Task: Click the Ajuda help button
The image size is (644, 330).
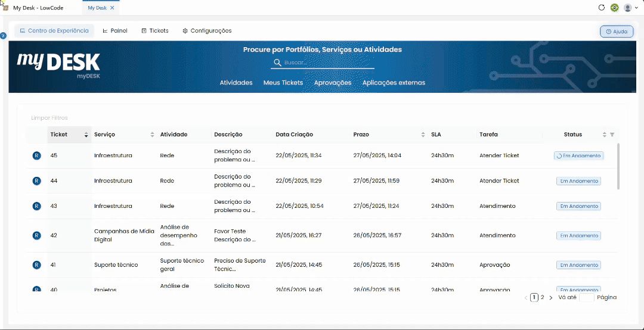Action: tap(617, 31)
